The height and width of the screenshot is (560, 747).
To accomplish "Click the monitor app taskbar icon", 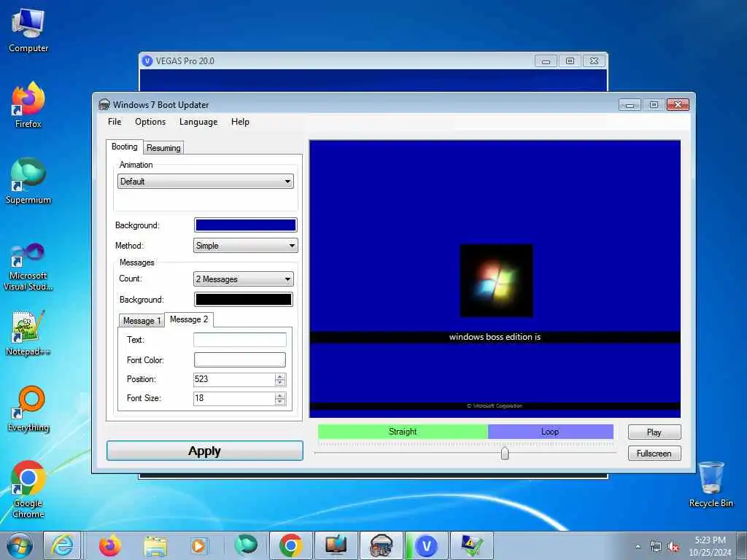I will point(336,545).
